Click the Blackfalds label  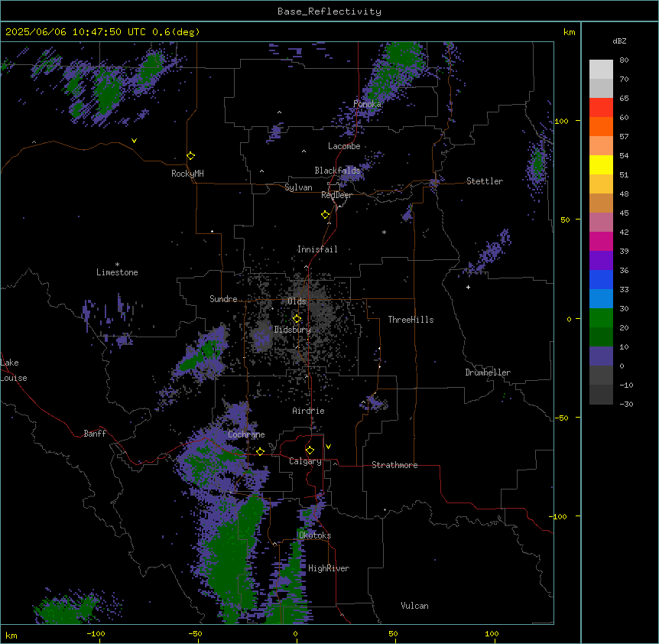tap(337, 171)
